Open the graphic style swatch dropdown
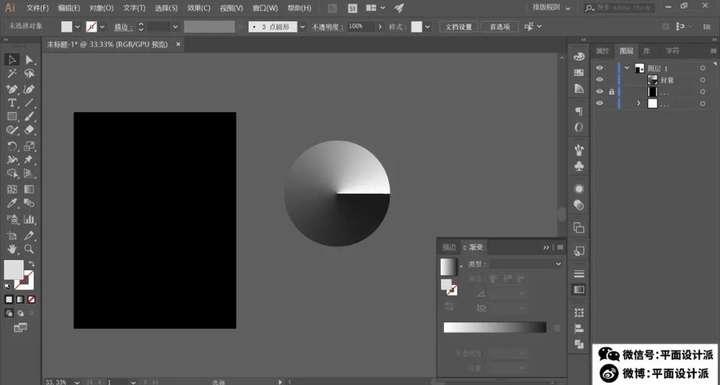 click(428, 27)
